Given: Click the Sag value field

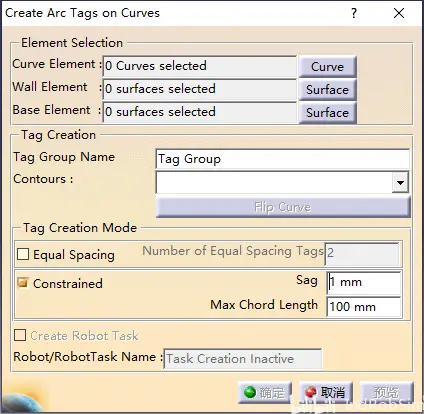Looking at the screenshot, I should [x=364, y=282].
